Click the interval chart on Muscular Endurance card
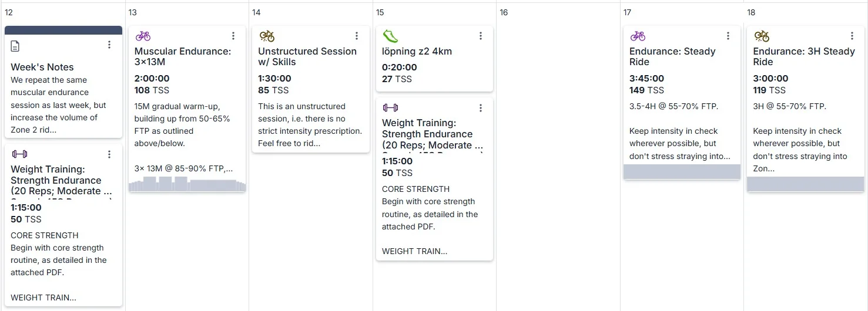The image size is (868, 311). (187, 184)
